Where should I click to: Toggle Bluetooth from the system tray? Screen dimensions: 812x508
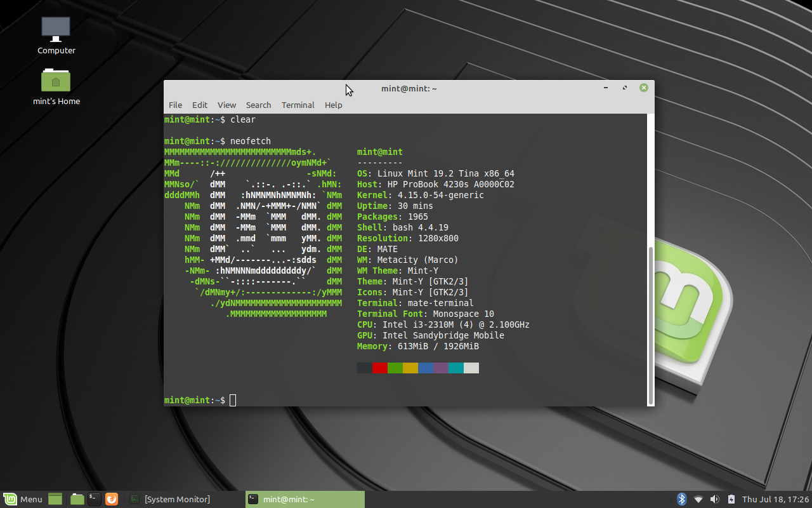pyautogui.click(x=682, y=499)
